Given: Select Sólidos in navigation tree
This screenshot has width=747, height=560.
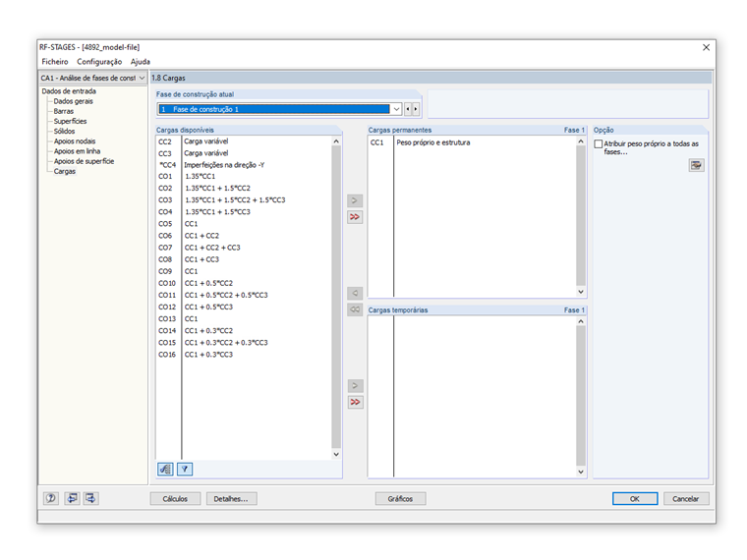Looking at the screenshot, I should 64,131.
